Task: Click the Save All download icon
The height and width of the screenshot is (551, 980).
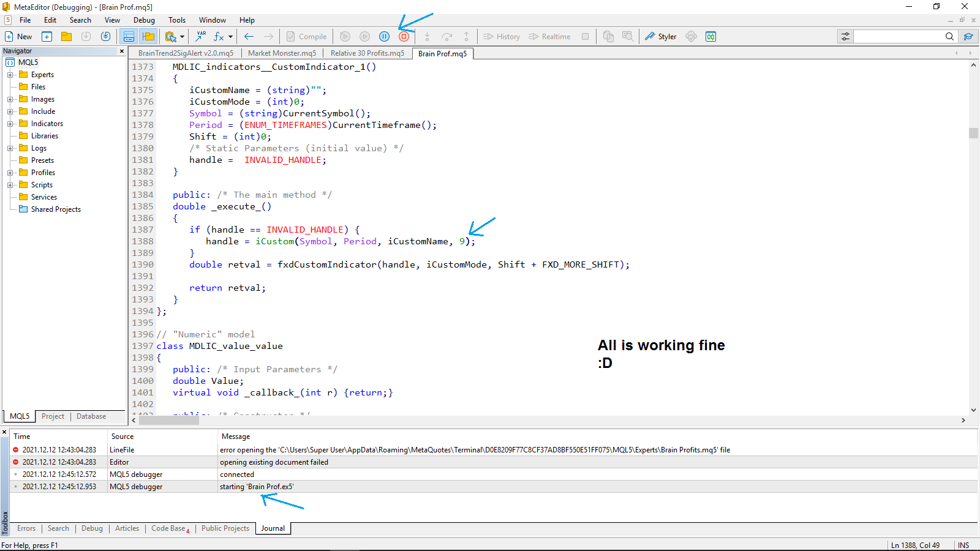Action: pyautogui.click(x=105, y=36)
